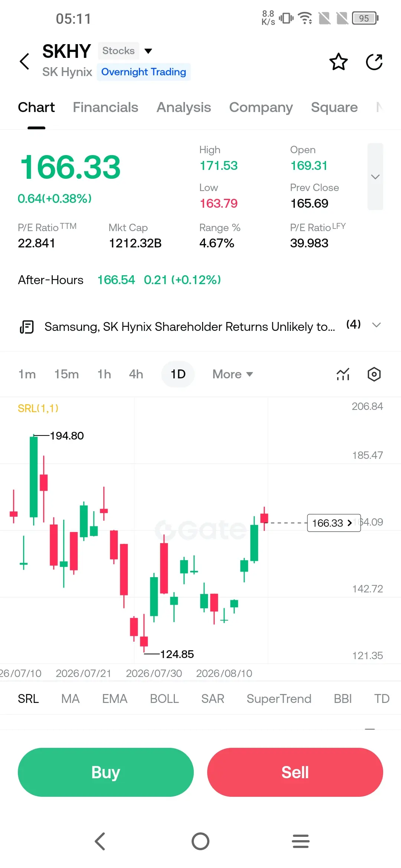This screenshot has height=868, width=401.
Task: Switch to the Financials tab
Action: pyautogui.click(x=105, y=107)
